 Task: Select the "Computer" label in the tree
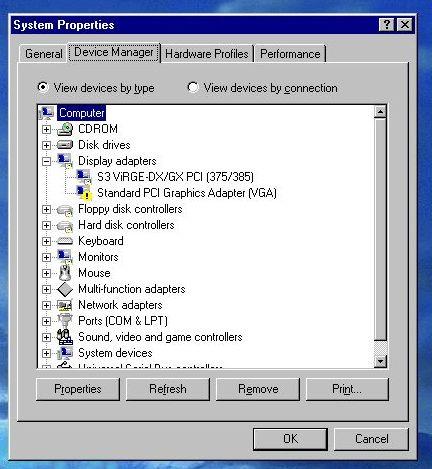tap(82, 113)
